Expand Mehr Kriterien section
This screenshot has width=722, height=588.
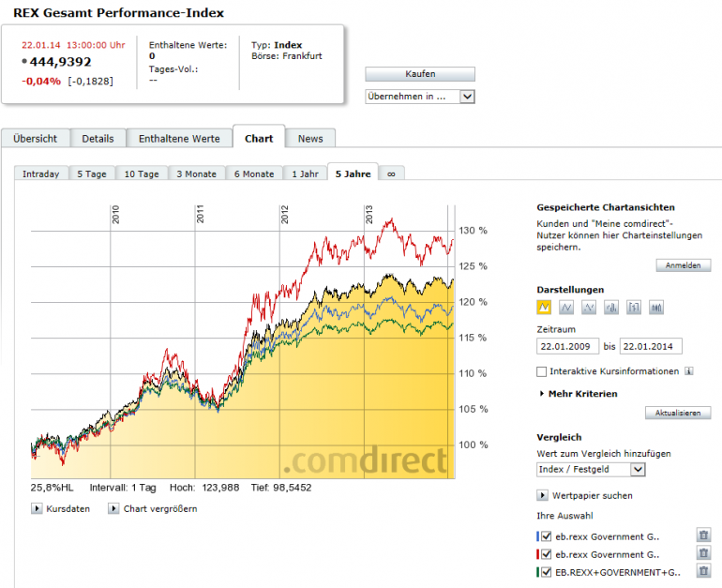click(579, 394)
